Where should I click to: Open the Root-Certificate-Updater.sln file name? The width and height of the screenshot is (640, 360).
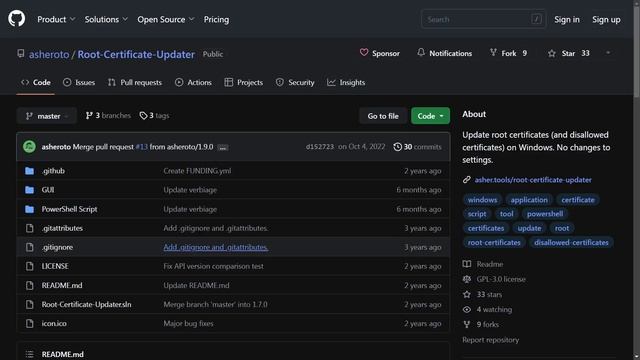87,304
